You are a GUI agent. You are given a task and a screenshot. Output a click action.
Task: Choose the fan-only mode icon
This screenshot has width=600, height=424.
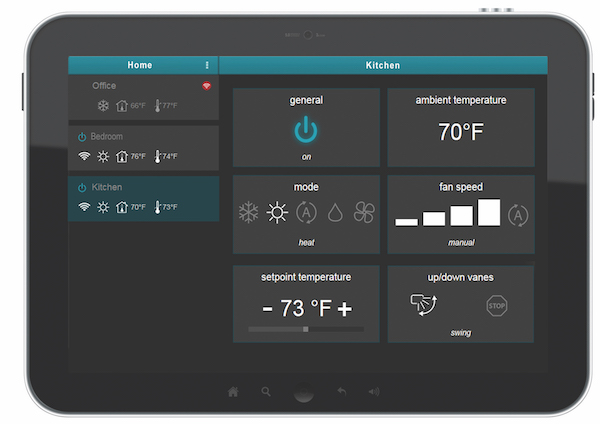click(x=364, y=212)
